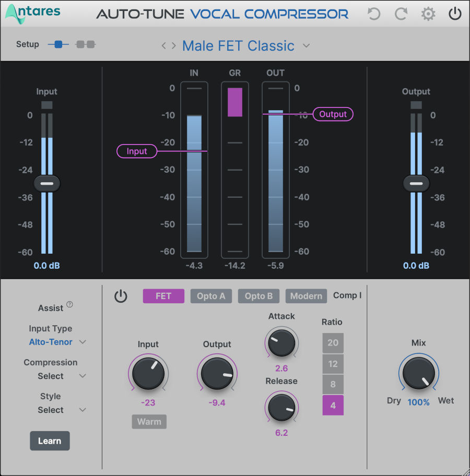
Task: Switch compression type to Modern
Action: (306, 296)
